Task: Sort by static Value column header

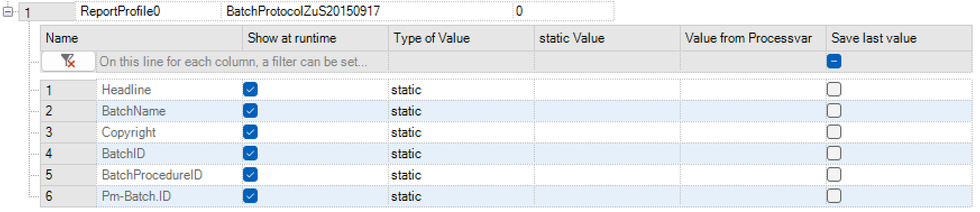Action: point(607,38)
